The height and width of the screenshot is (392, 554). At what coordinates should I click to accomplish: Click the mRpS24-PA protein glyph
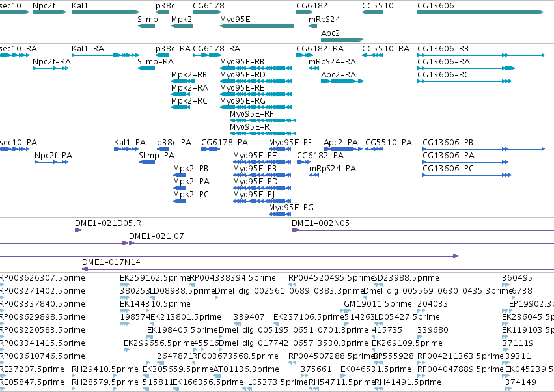314,175
